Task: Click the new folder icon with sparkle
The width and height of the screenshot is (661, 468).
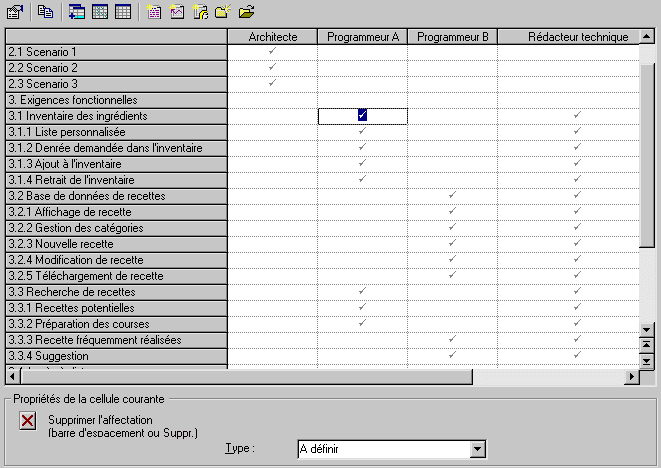Action: [223, 12]
